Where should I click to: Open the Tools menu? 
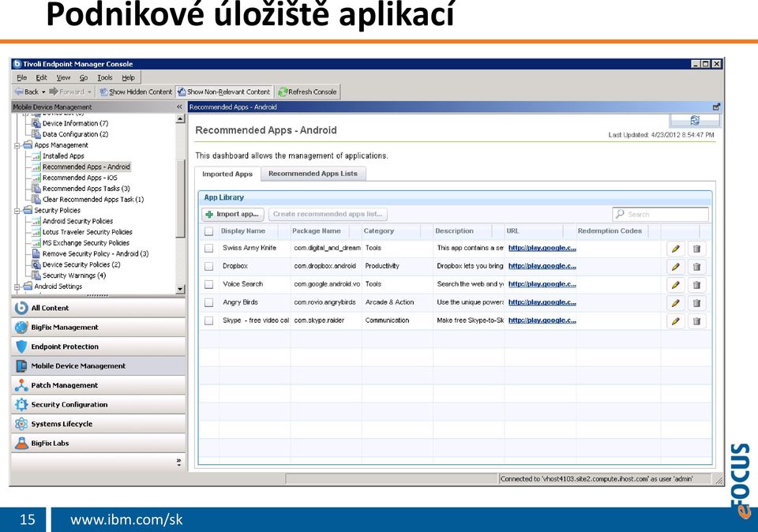(105, 77)
